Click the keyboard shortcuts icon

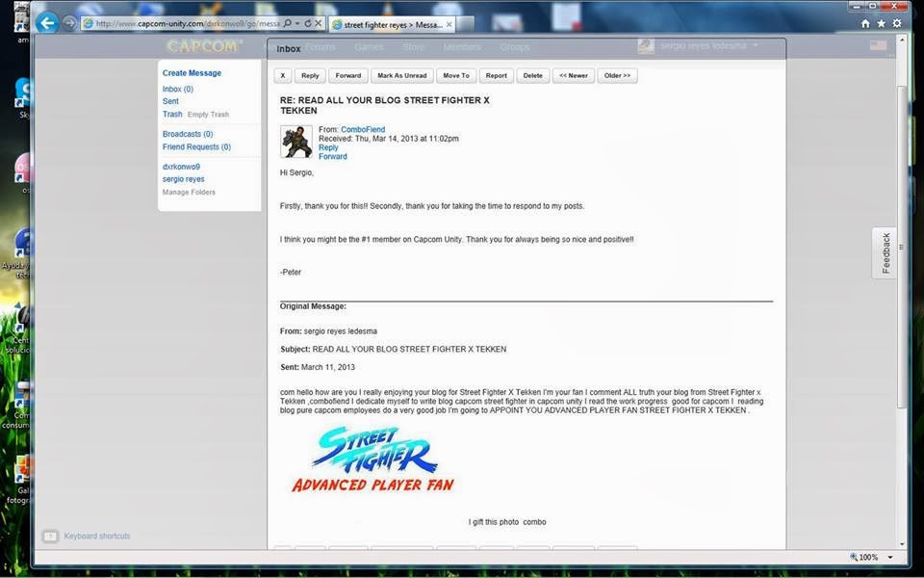tap(51, 537)
